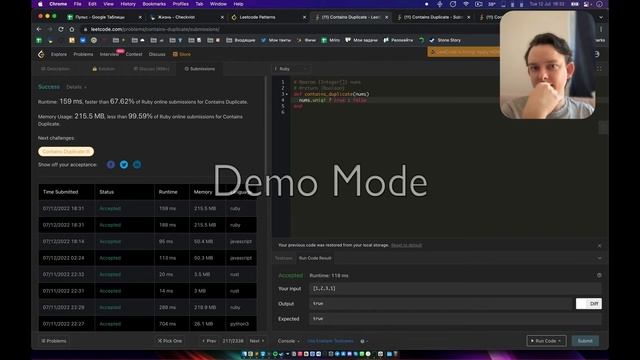Toggle the Diff switch
640x360 pixels.
click(x=589, y=304)
